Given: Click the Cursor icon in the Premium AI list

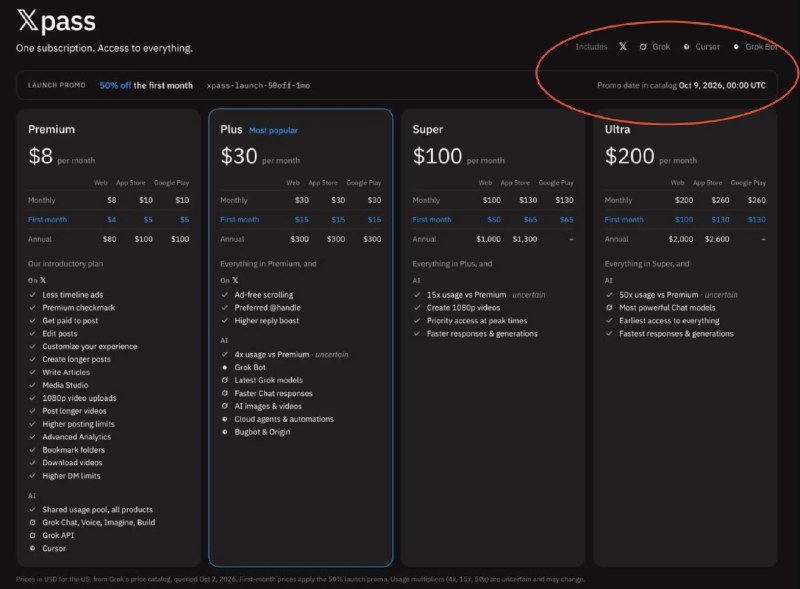Looking at the screenshot, I should point(32,549).
